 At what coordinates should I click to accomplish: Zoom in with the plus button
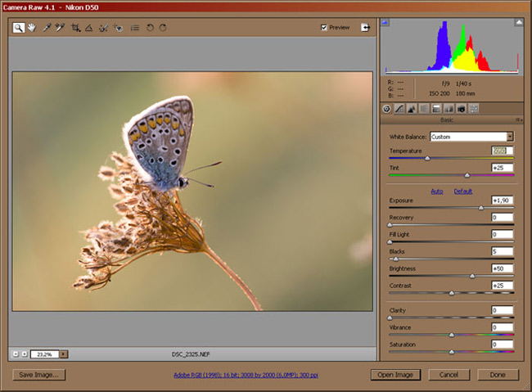point(24,354)
